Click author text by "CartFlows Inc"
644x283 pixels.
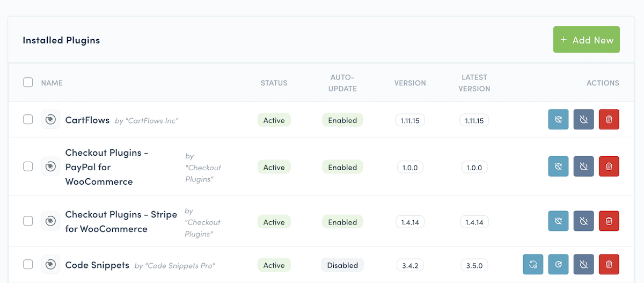point(147,121)
